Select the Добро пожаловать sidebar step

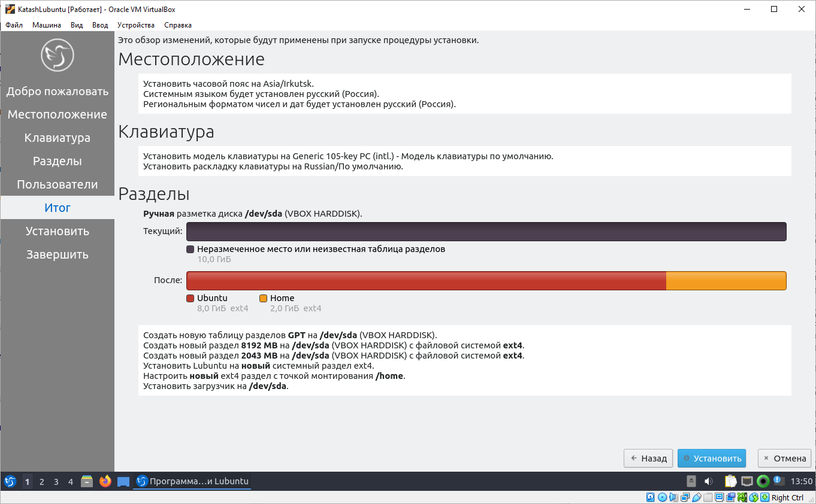(x=58, y=91)
